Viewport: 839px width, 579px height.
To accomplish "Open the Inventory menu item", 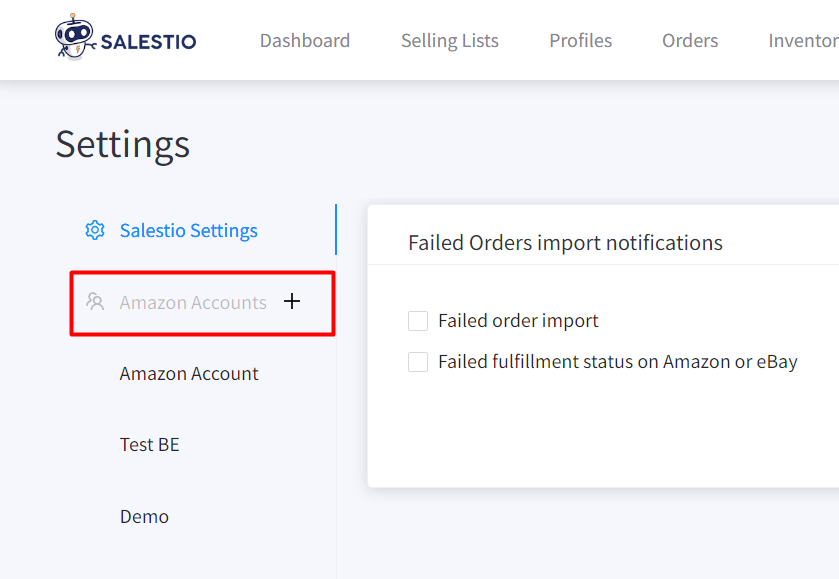I will point(804,41).
